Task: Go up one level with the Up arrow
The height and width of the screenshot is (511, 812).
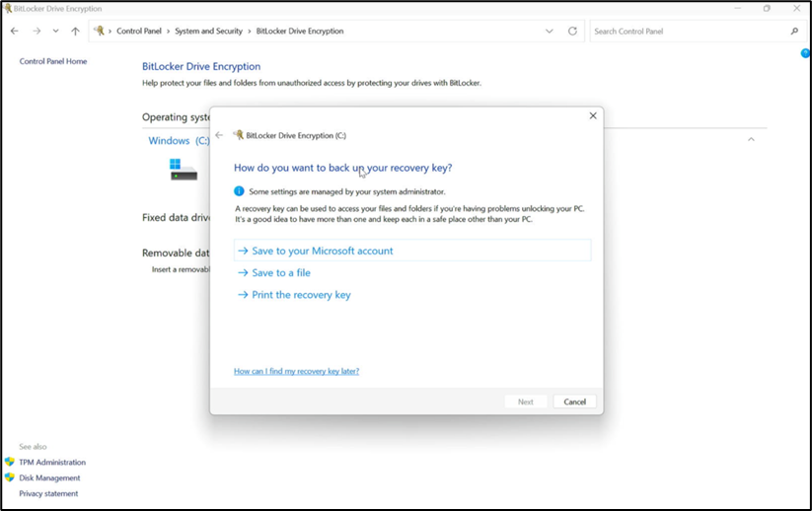Action: [76, 31]
